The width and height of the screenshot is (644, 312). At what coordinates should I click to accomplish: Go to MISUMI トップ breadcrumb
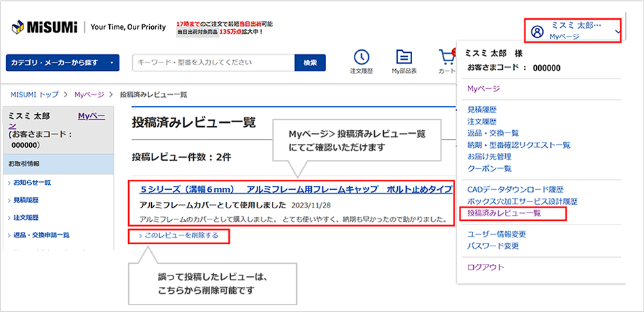[34, 94]
